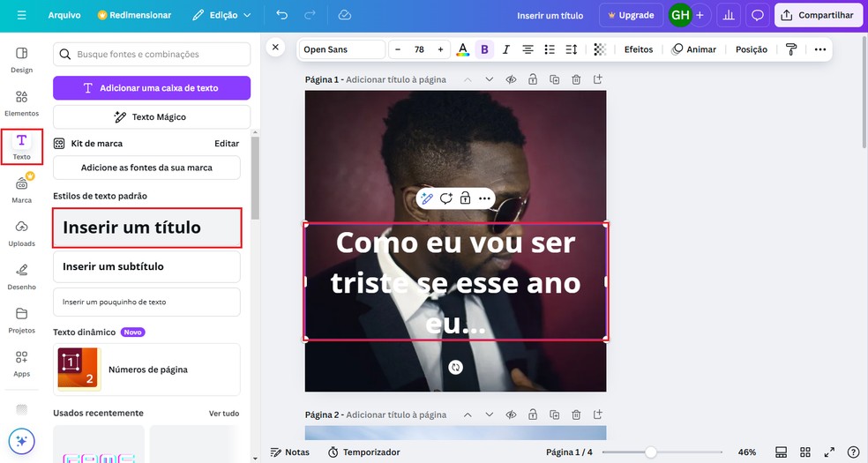Image resolution: width=868 pixels, height=463 pixels.
Task: Move Página 1 down with chevron
Action: [490, 79]
